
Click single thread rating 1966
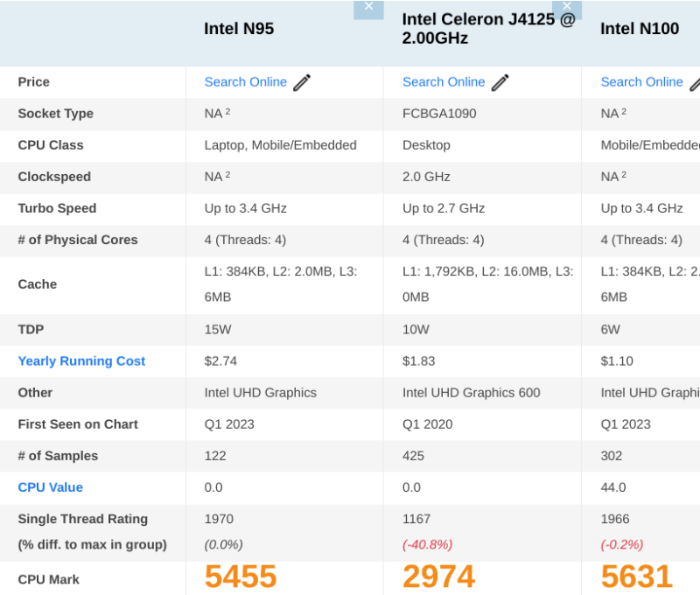[615, 519]
